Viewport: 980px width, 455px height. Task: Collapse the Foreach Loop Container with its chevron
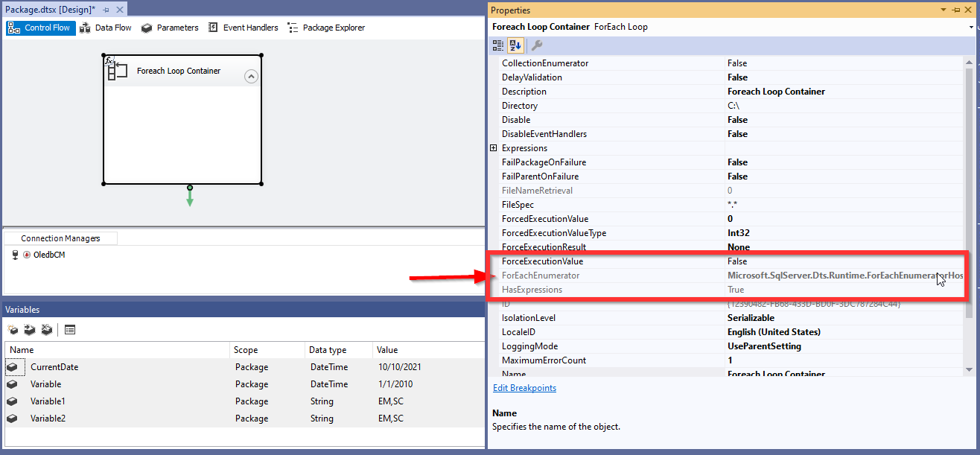pos(251,76)
